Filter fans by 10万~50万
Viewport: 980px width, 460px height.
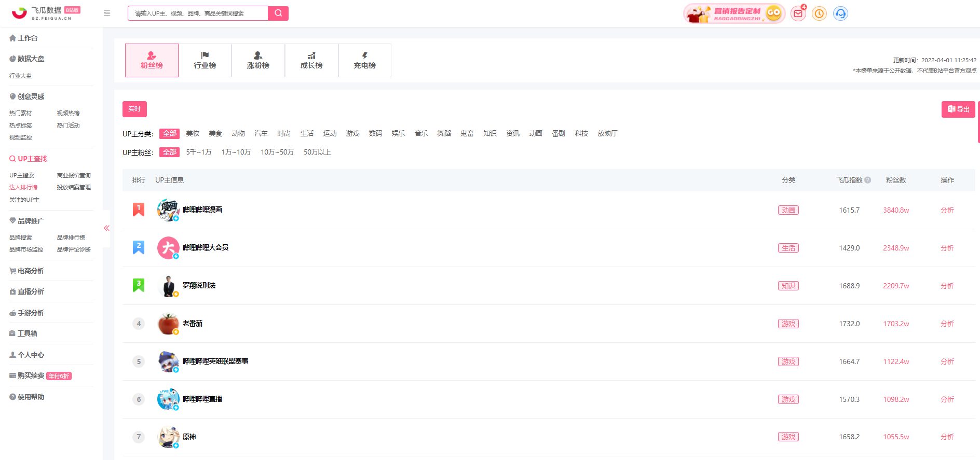click(277, 152)
